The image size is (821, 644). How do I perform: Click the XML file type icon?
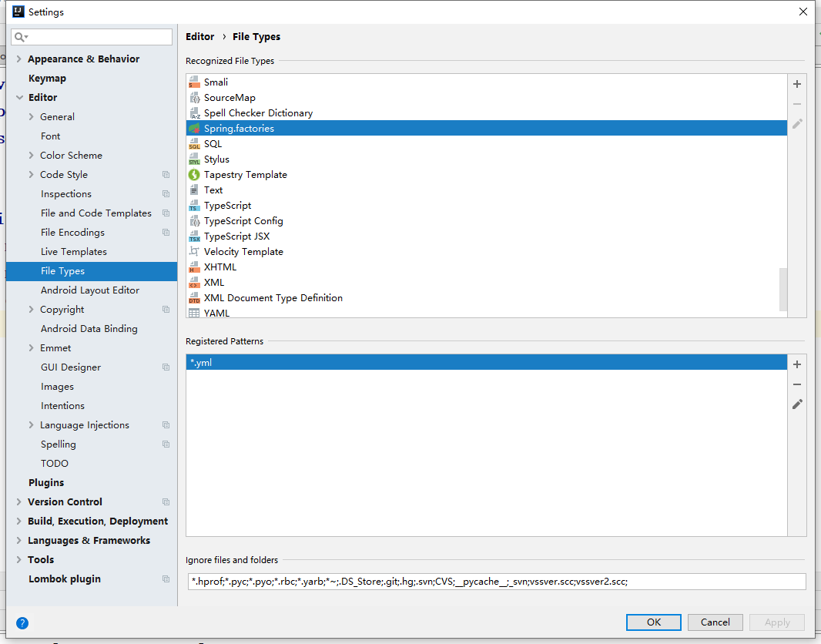coord(194,283)
